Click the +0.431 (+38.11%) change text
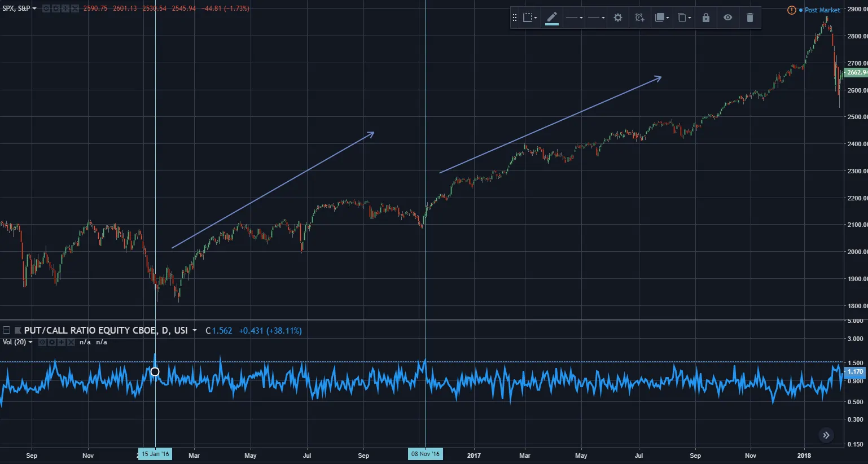 (x=270, y=331)
